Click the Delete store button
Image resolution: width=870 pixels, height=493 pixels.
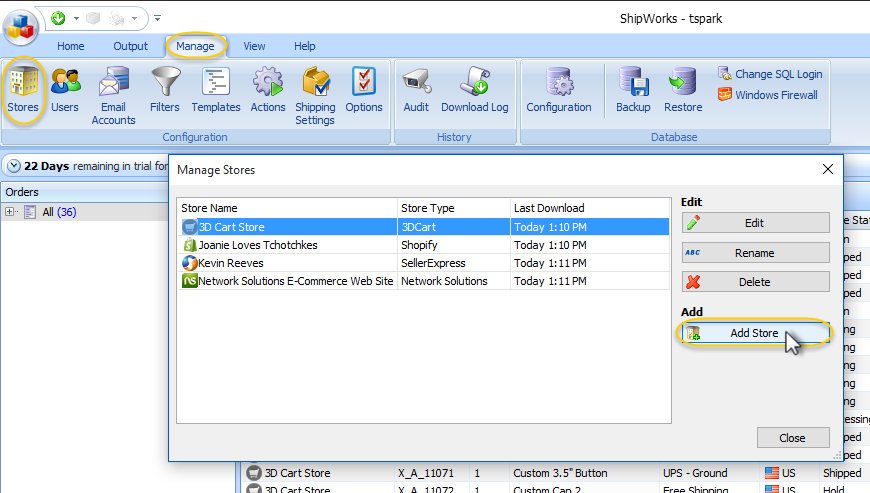click(x=755, y=282)
